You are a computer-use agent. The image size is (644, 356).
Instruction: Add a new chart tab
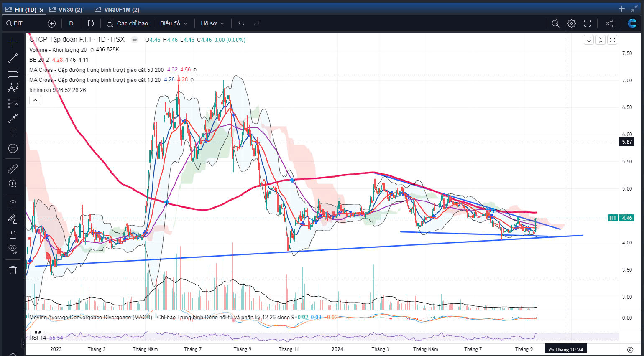click(x=622, y=9)
